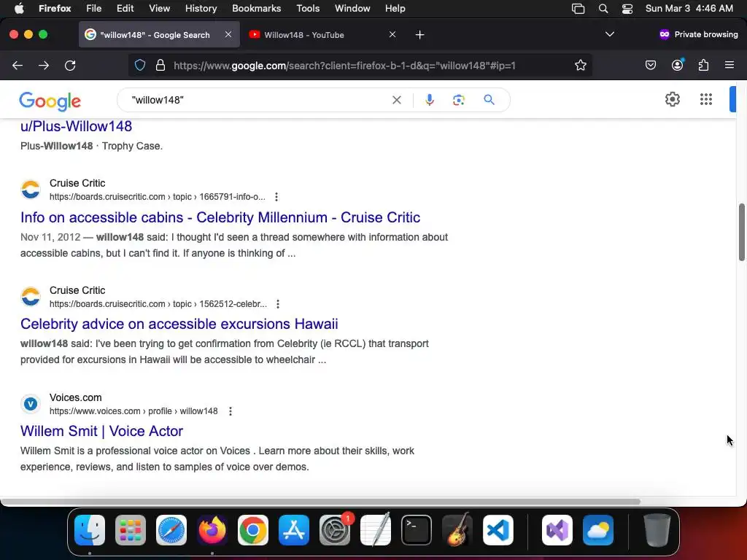This screenshot has height=560, width=747.
Task: Click the Voices.com profile willow148 URL
Action: click(x=133, y=411)
